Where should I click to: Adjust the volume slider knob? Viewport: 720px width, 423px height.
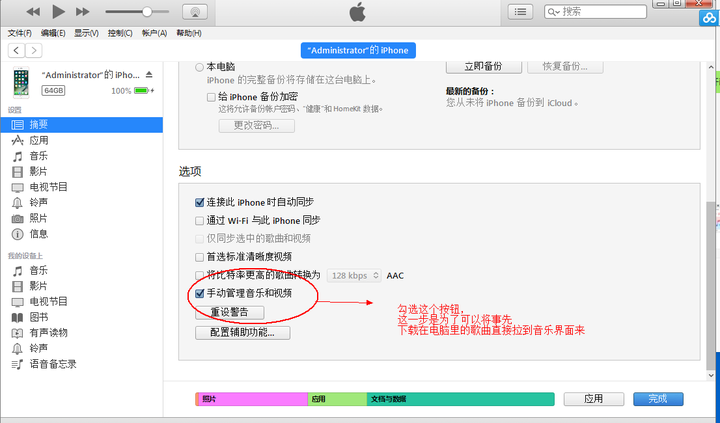pos(147,11)
